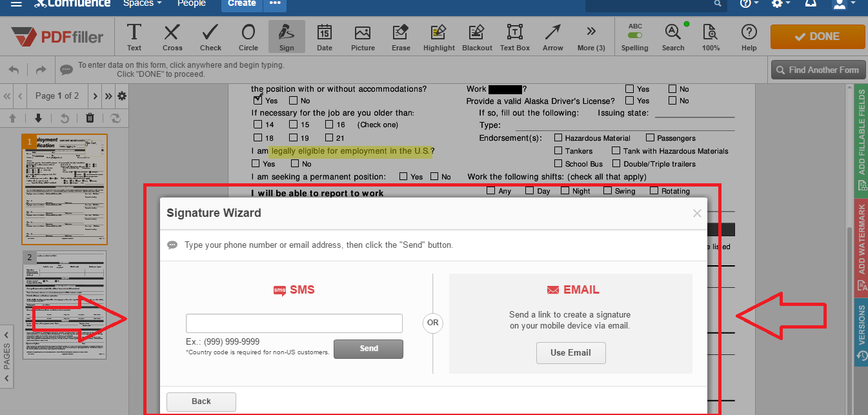The image size is (868, 415).
Task: Select the Circle tool
Action: (x=248, y=37)
